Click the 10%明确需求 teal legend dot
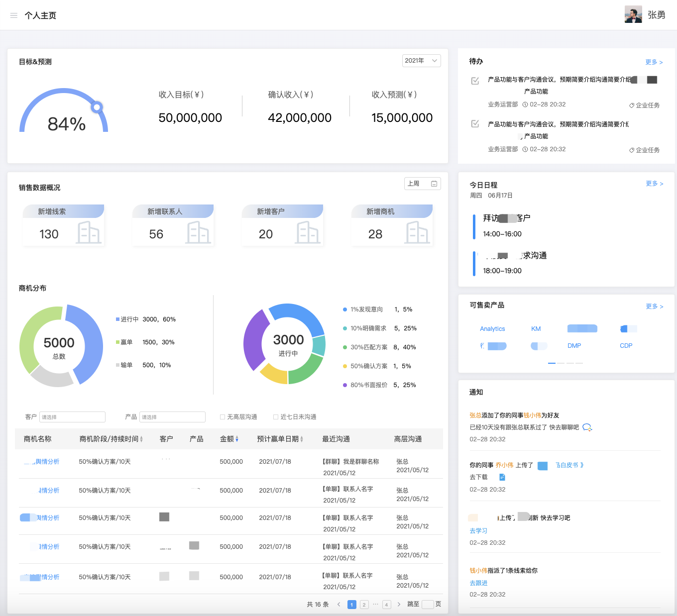Screen dimensions: 677x616 (x=345, y=328)
